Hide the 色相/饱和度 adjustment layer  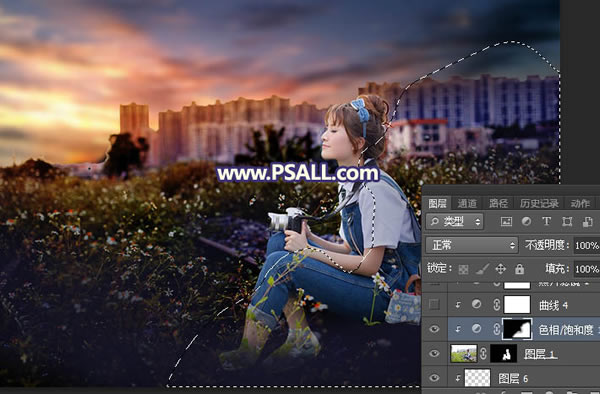coord(434,329)
